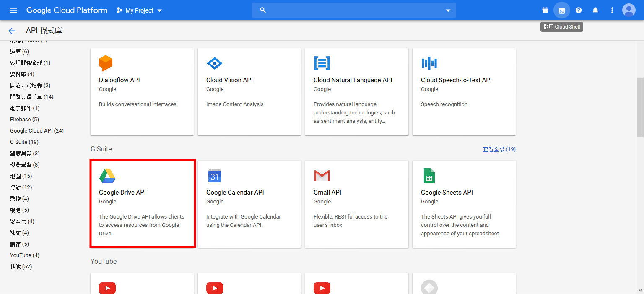Click the search magnifier icon
This screenshot has width=644, height=294.
[x=263, y=10]
